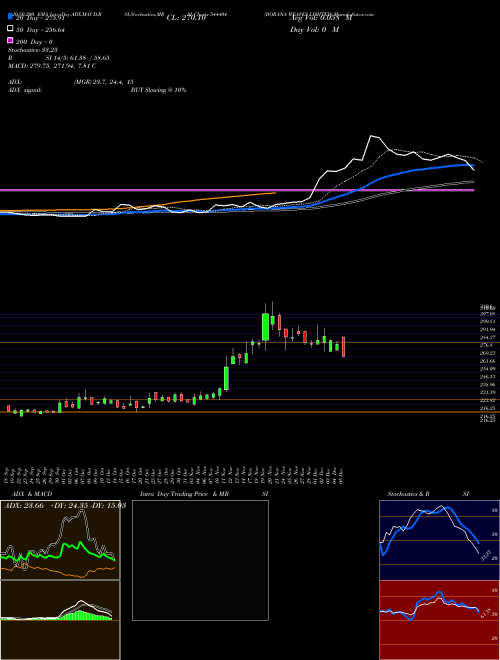Click the 'CL: 270.10' closing price label
Image resolution: width=500 pixels, height=660 pixels.
[x=186, y=18]
